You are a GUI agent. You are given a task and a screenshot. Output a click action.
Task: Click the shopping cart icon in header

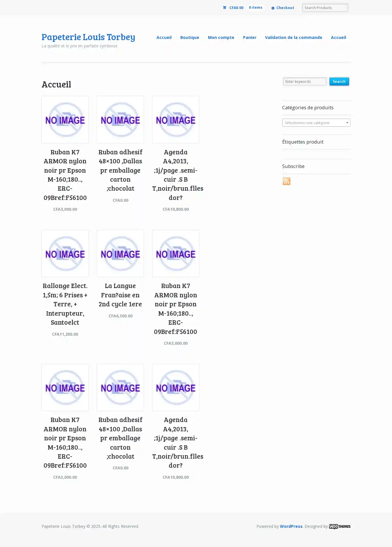coord(224,8)
